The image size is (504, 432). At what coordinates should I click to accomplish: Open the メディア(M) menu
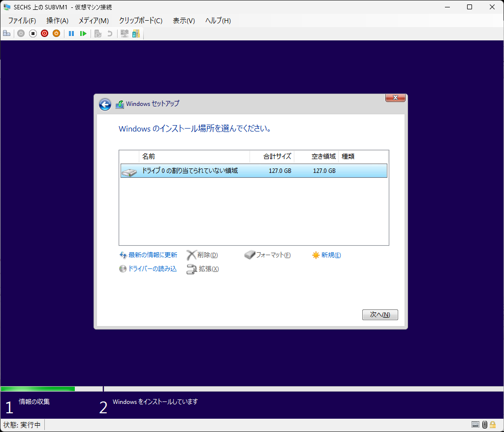tap(94, 21)
